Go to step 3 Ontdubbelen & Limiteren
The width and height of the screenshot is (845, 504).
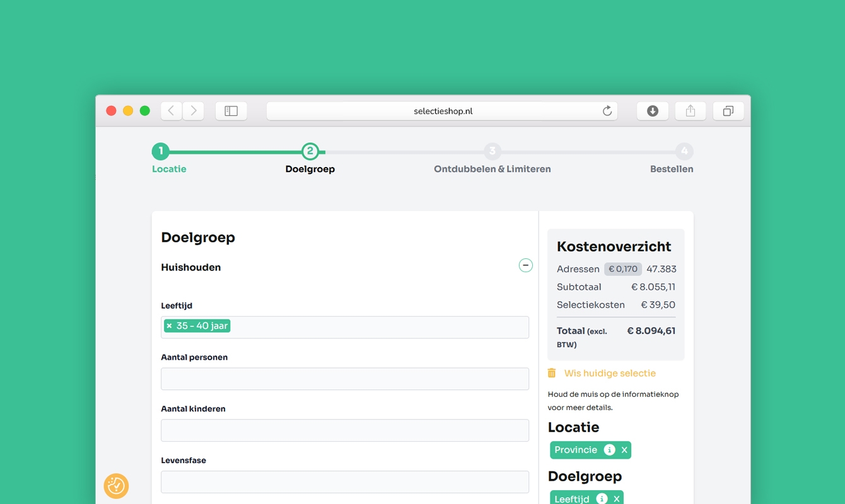click(x=492, y=151)
